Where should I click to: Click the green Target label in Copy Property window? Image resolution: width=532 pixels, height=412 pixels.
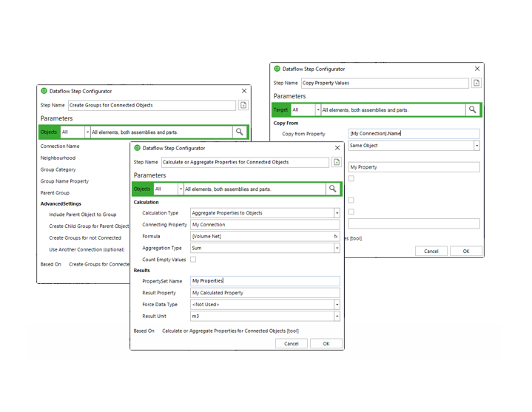281,109
